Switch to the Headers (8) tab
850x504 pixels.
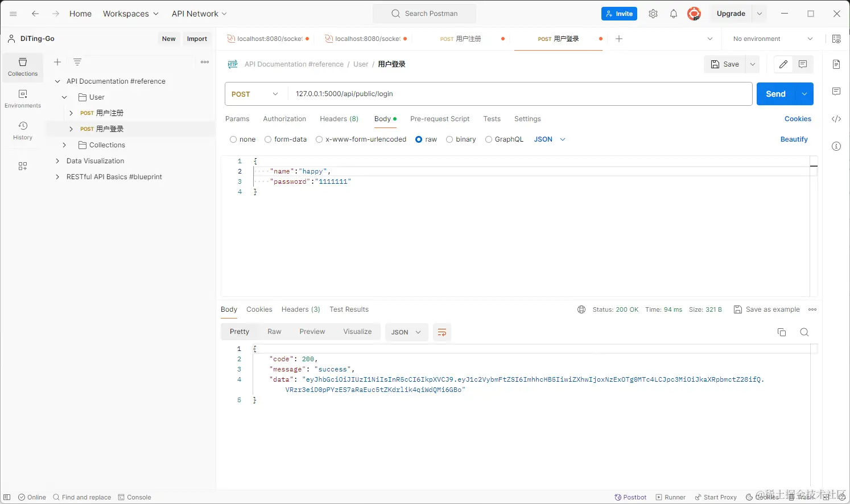tap(339, 119)
